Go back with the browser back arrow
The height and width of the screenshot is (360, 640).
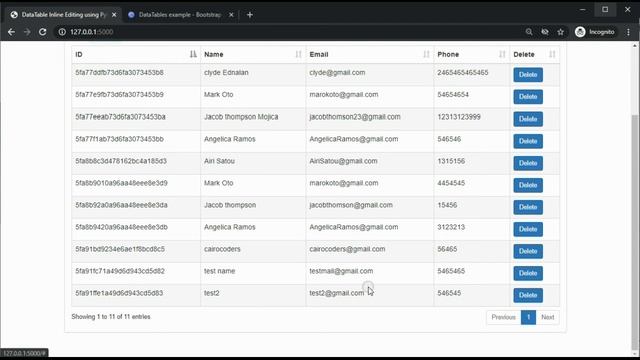[11, 32]
